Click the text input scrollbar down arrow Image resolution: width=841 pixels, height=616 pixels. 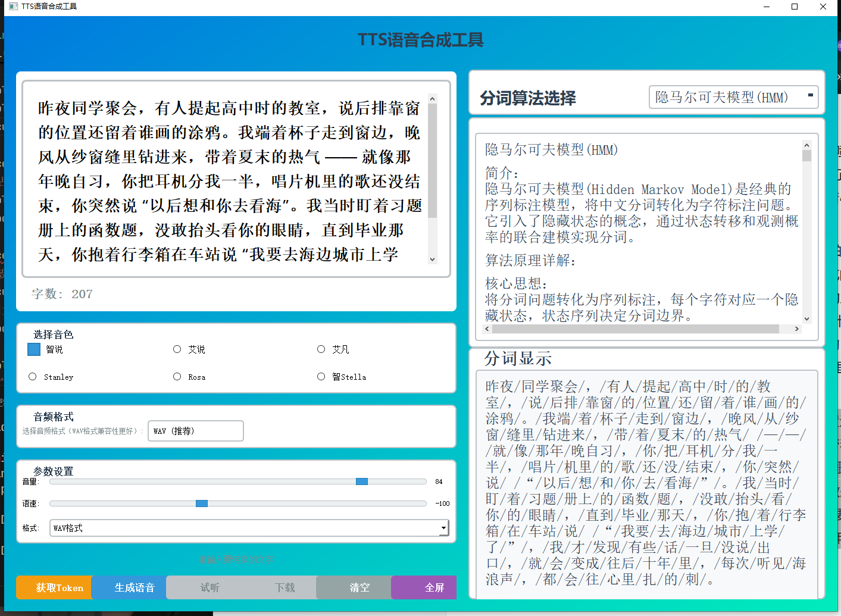[433, 259]
